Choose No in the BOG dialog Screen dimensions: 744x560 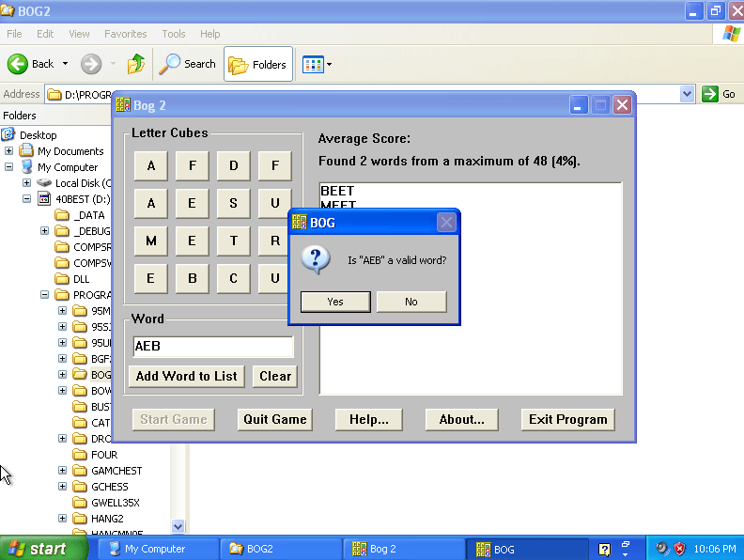tap(411, 302)
